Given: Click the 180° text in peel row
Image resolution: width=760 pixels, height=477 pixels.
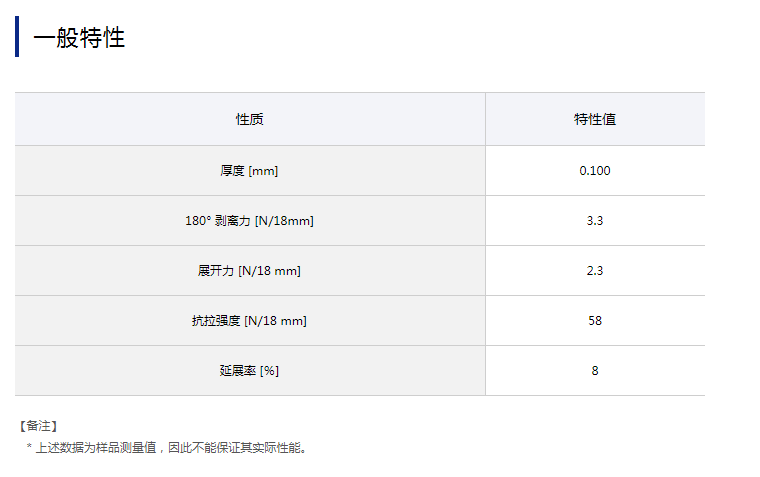Looking at the screenshot, I should click(x=196, y=221).
